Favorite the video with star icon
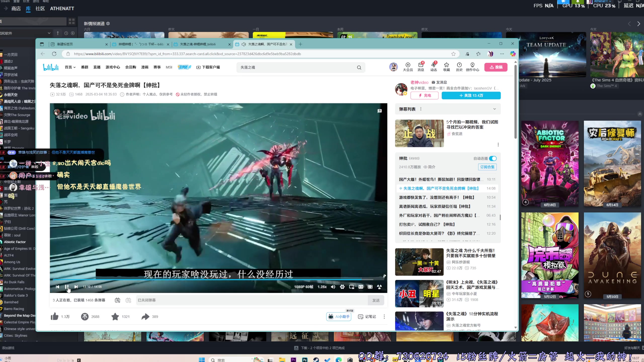The width and height of the screenshot is (644, 362). coord(115,316)
